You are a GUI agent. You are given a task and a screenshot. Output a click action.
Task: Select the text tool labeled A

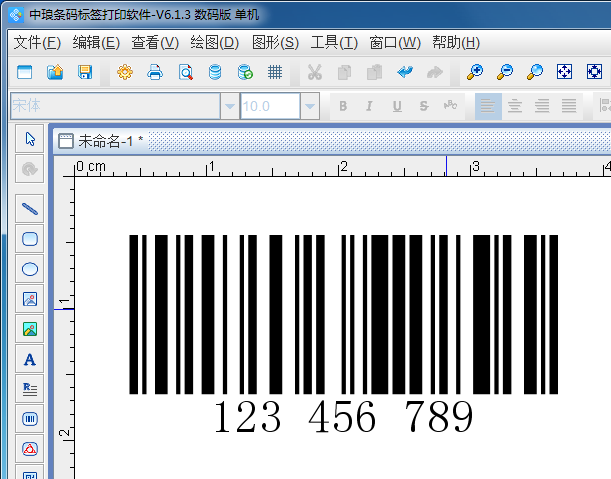(x=30, y=359)
